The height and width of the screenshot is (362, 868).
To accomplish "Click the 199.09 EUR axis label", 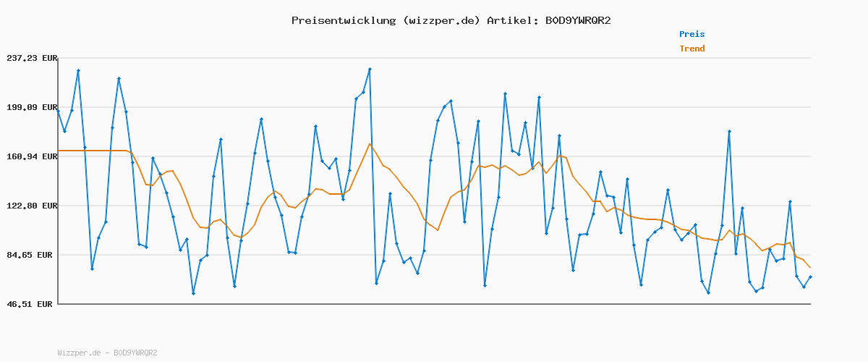I will 30,107.
